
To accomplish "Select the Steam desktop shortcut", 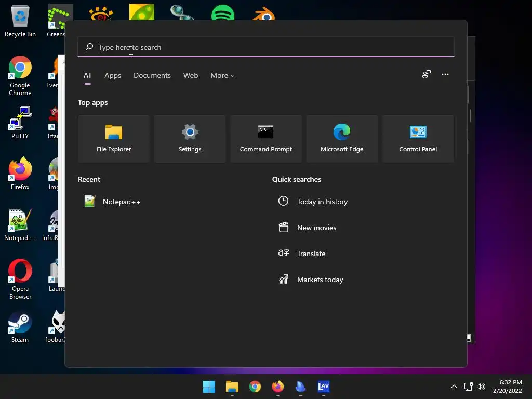I will (x=20, y=327).
